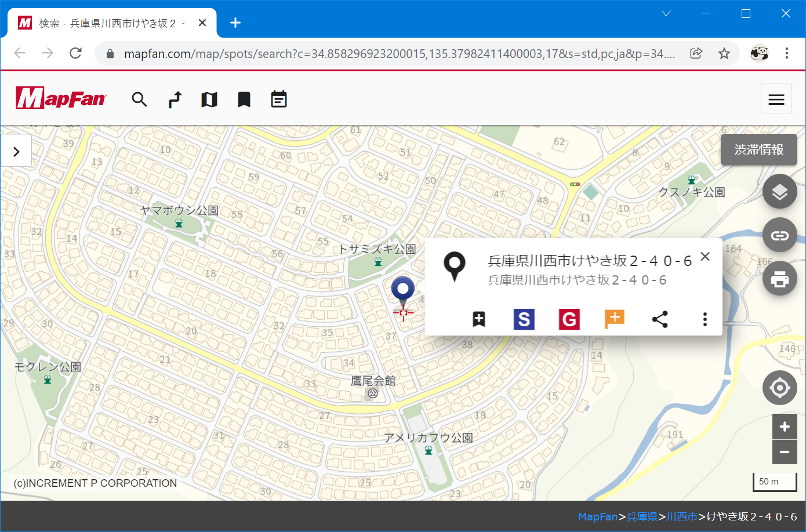Open the map layers button
The image size is (806, 532).
point(780,192)
